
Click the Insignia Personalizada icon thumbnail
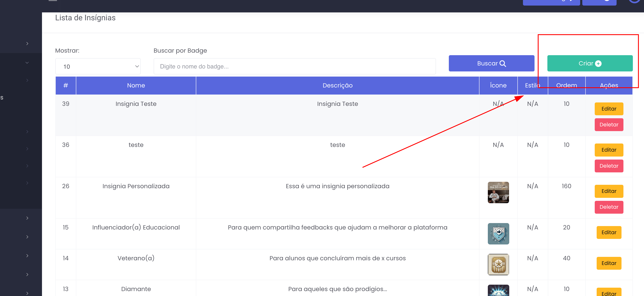(498, 192)
